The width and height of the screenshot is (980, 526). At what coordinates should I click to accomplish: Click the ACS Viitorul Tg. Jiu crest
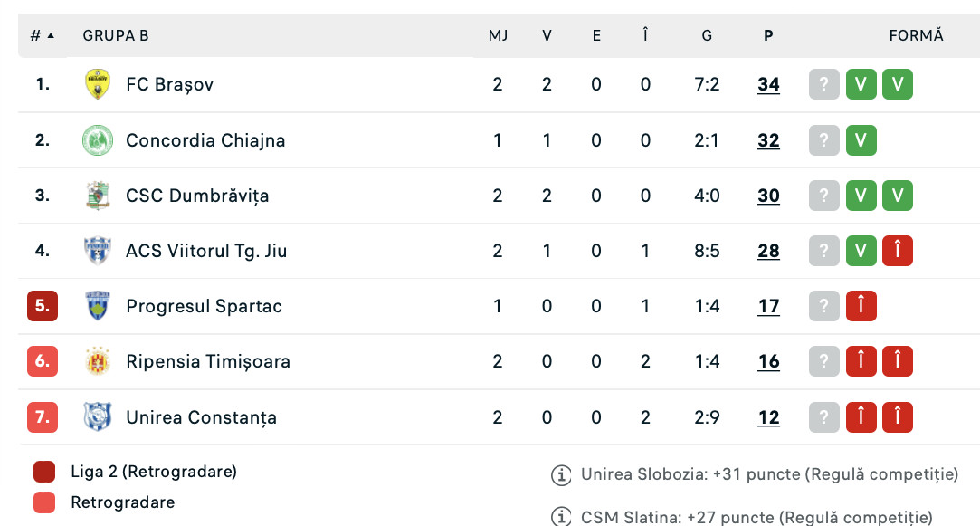97,251
